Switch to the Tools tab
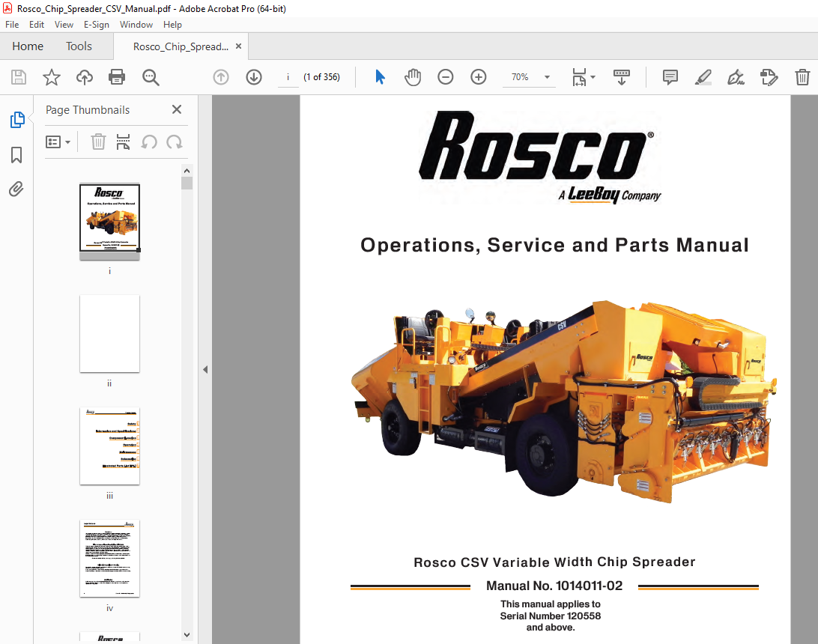 click(79, 46)
